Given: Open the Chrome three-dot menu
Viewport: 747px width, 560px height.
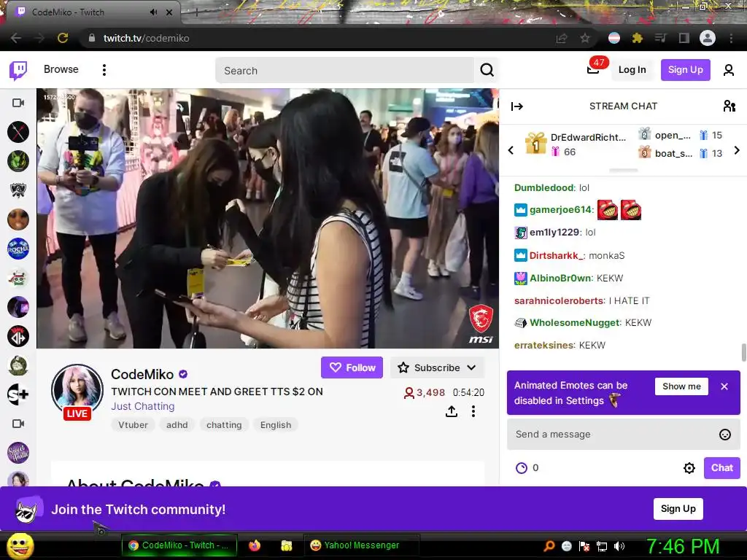Looking at the screenshot, I should [731, 38].
